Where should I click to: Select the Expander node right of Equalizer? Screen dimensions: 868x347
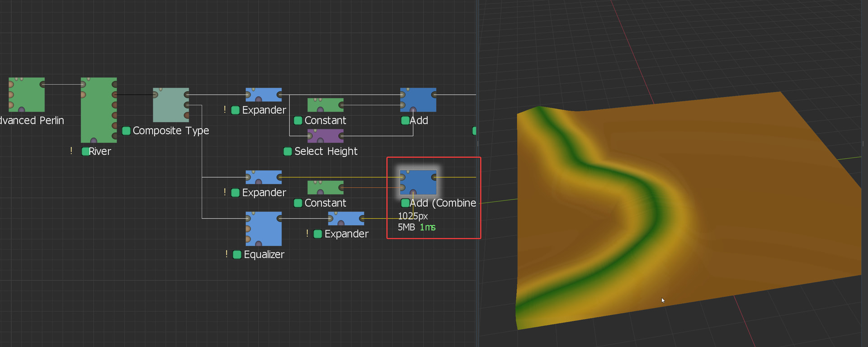pos(346,219)
